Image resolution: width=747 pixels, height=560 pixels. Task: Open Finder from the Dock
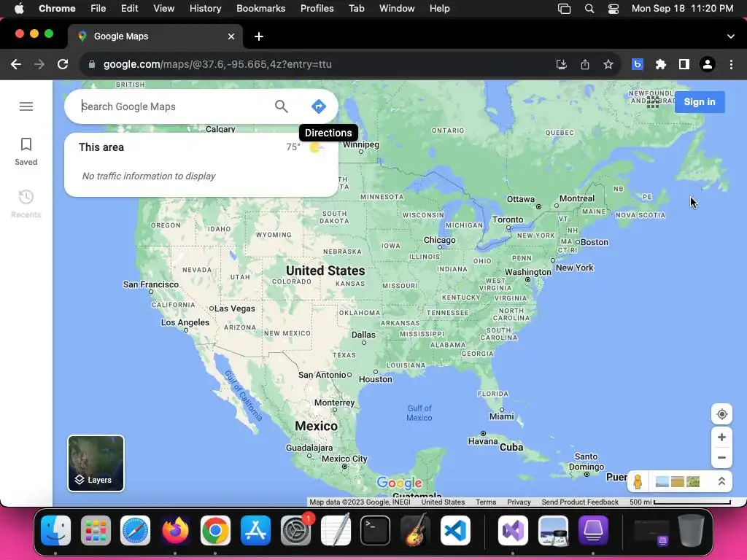[x=55, y=530]
